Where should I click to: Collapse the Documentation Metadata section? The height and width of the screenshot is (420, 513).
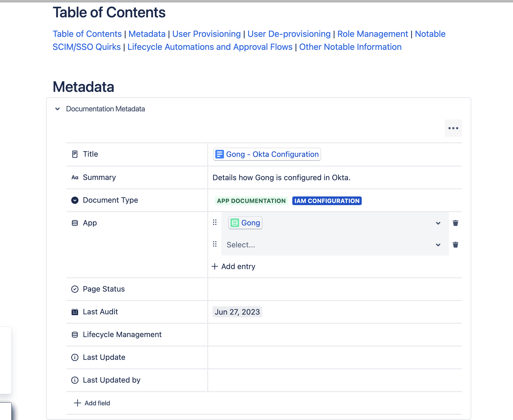pos(57,109)
